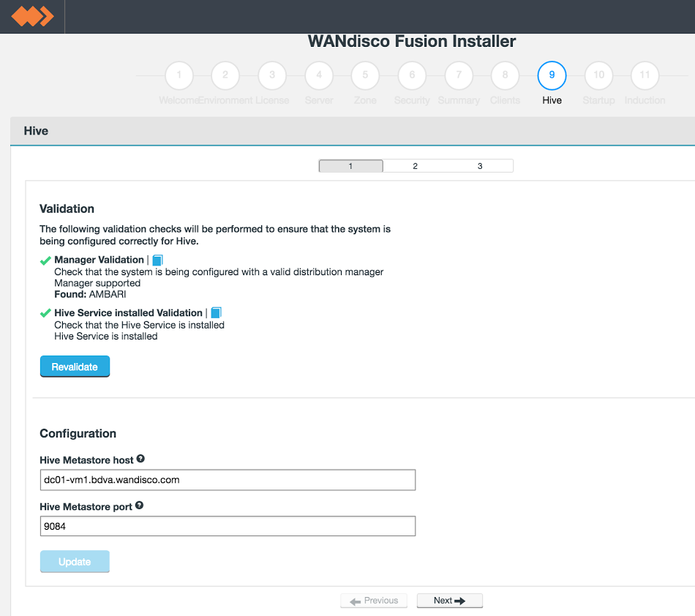Click the 'Configuration' section heading

tap(78, 433)
